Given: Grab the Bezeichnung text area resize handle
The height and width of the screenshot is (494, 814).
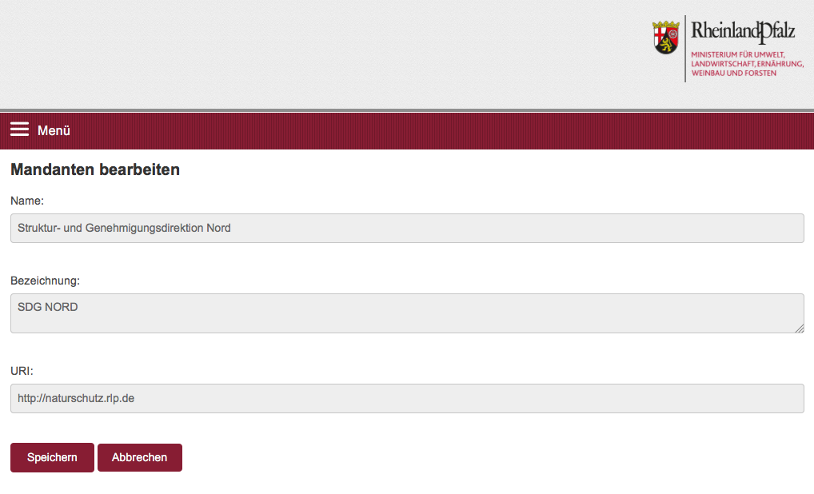Looking at the screenshot, I should tap(800, 328).
